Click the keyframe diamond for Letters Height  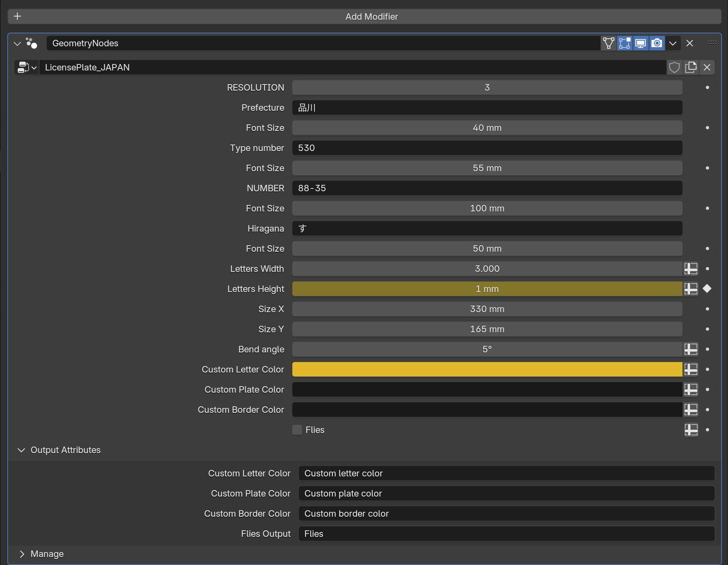pos(707,289)
